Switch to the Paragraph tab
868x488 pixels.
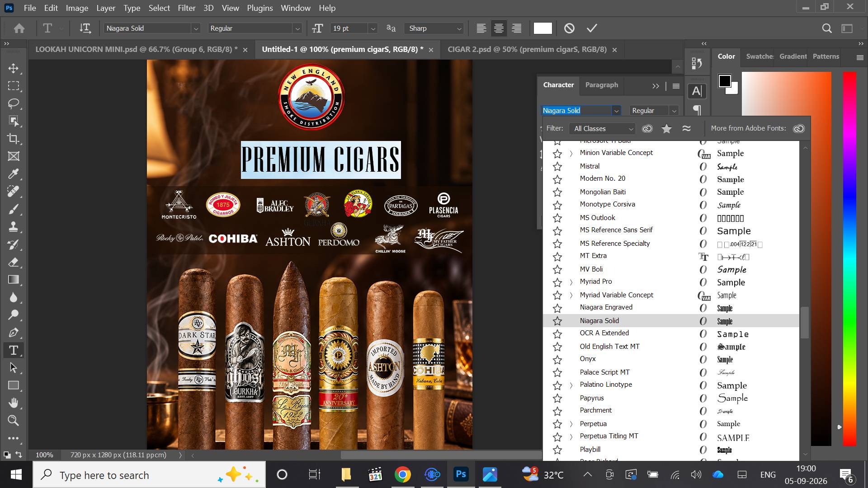[x=601, y=85]
